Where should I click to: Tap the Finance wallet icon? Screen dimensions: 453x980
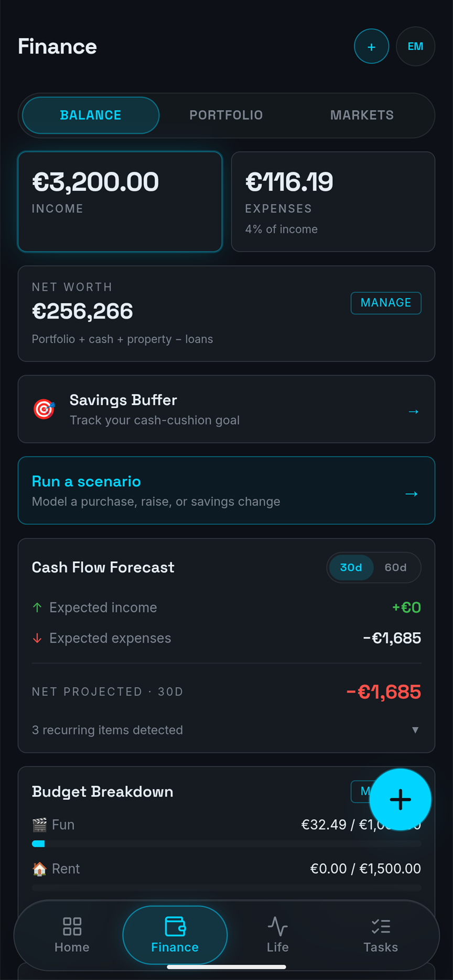click(175, 926)
